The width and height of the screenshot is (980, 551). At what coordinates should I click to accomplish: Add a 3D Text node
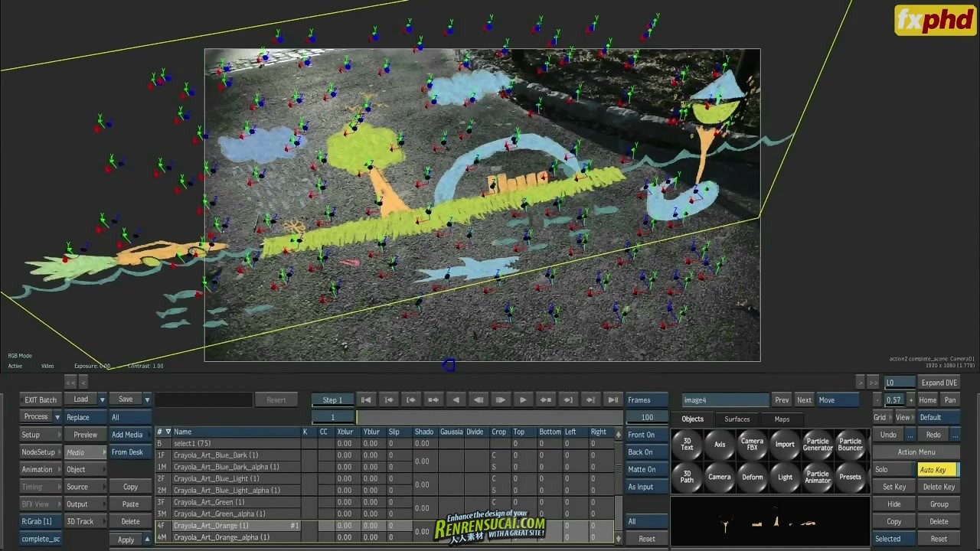tap(687, 444)
